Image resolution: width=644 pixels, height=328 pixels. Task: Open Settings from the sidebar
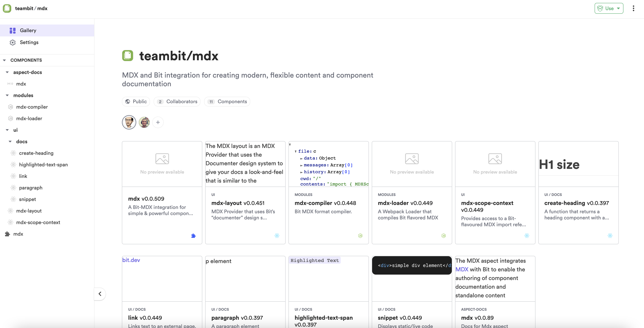(29, 43)
